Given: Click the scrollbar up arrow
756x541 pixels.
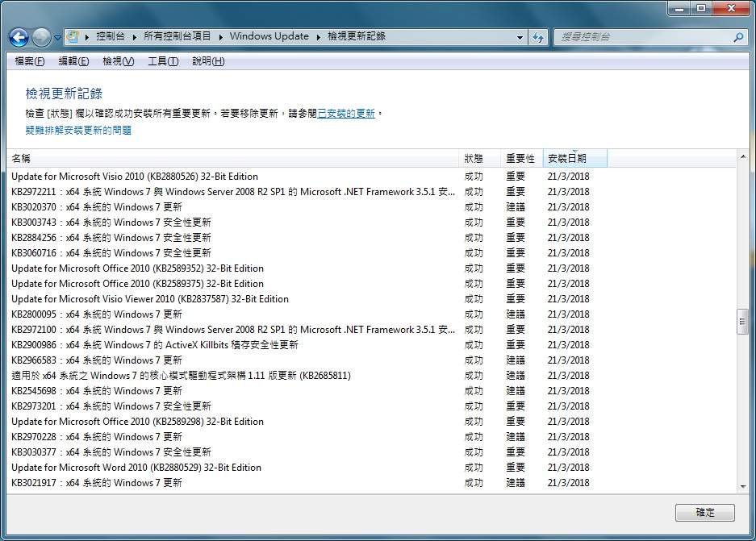Looking at the screenshot, I should [743, 156].
